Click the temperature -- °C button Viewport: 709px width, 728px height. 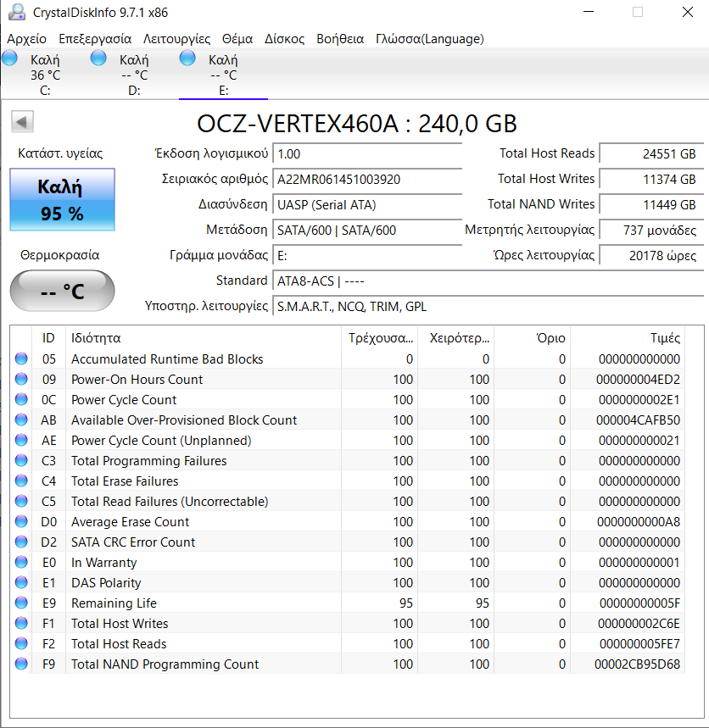point(62,292)
